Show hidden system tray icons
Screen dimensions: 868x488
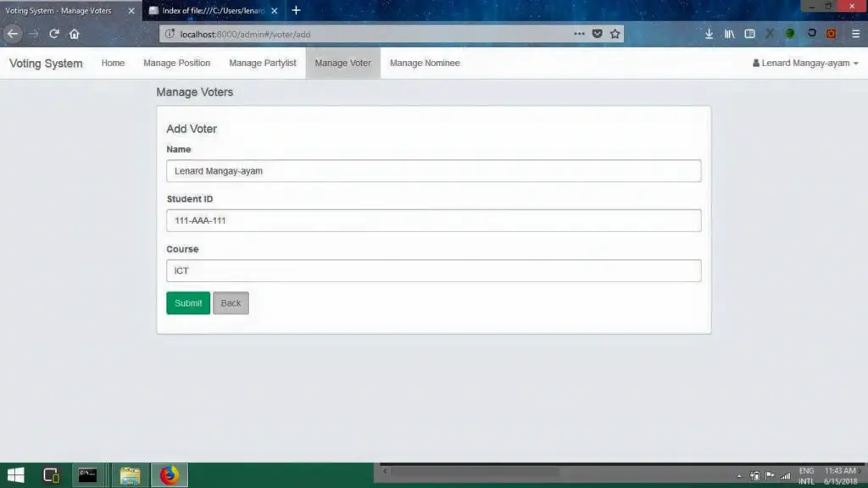(x=738, y=476)
